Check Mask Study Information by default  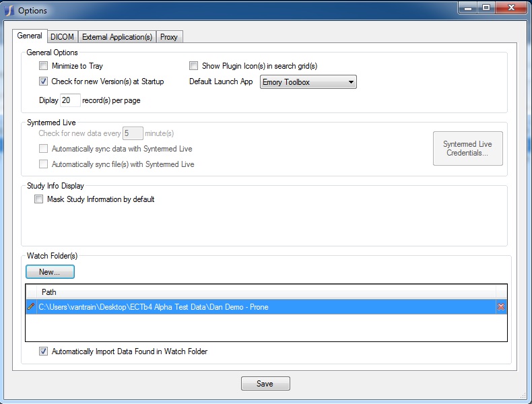38,199
